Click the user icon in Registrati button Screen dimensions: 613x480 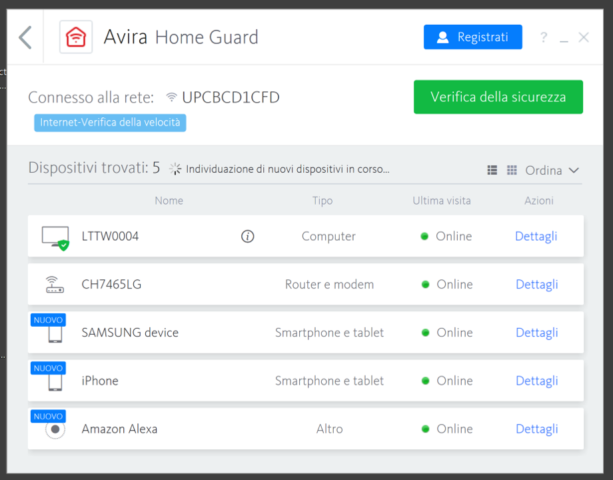click(x=443, y=37)
